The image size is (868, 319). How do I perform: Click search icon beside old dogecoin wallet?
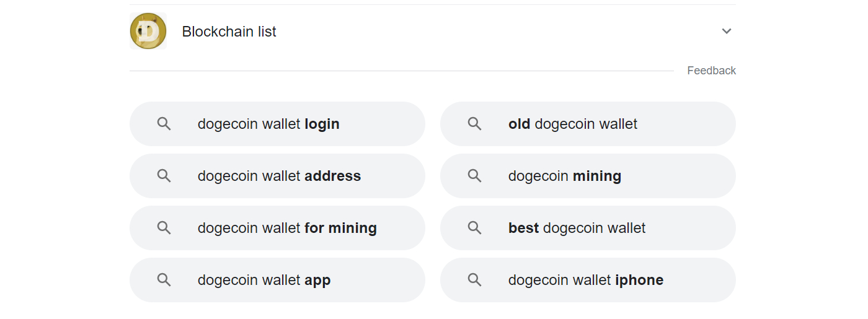tap(474, 124)
